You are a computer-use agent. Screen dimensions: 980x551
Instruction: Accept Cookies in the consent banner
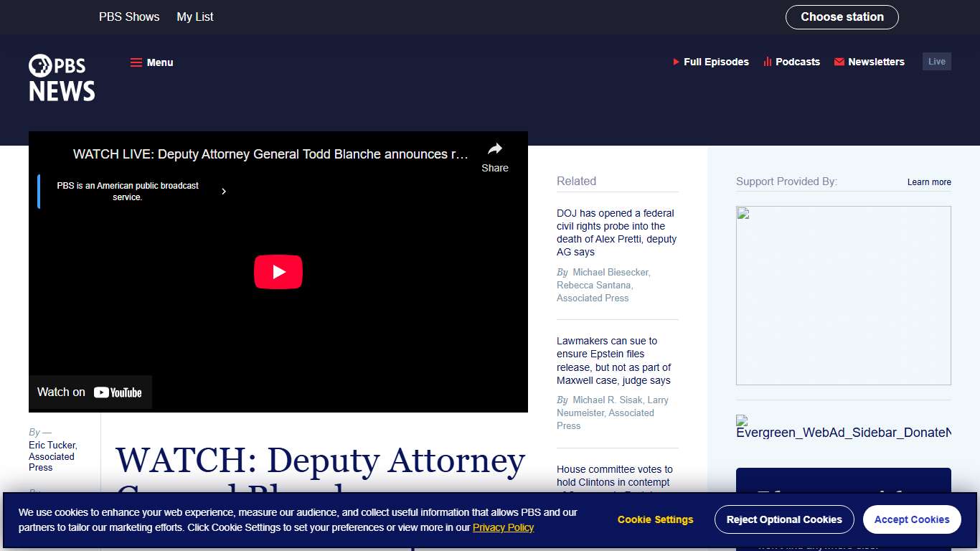[911, 519]
